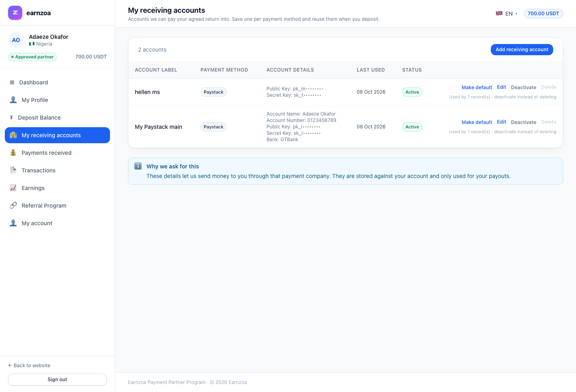
Task: Click the 'Bank: GTBank' text
Action: [282, 140]
